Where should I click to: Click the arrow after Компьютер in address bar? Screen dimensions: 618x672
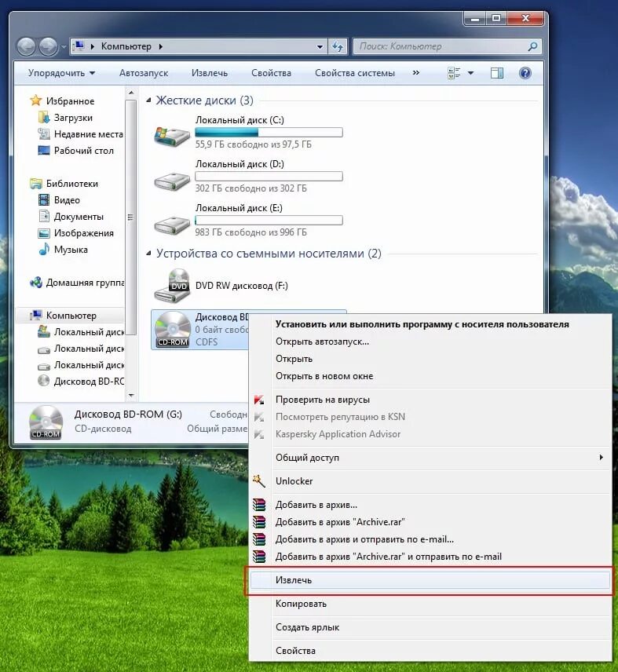point(161,46)
